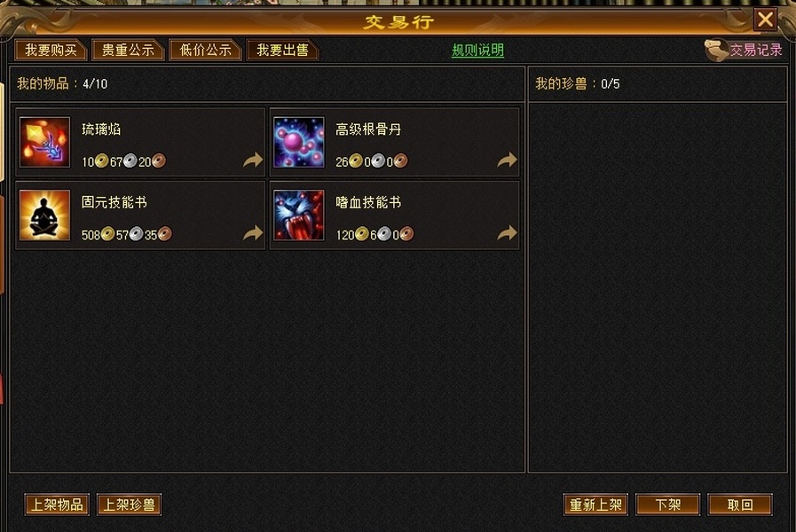Open the 规则说明 link
The image size is (796, 532).
point(477,51)
